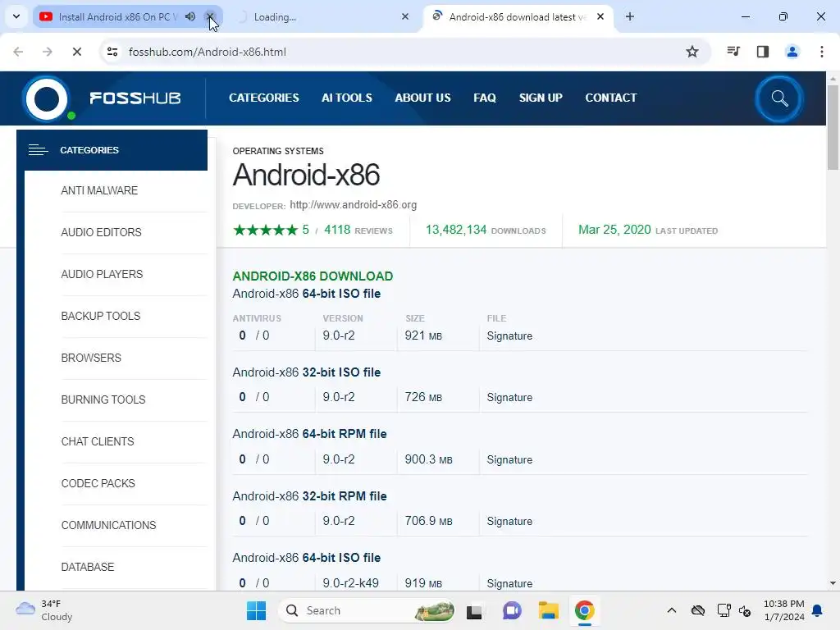Select CHAT CLIENTS category
This screenshot has height=630, width=840.
[x=98, y=441]
